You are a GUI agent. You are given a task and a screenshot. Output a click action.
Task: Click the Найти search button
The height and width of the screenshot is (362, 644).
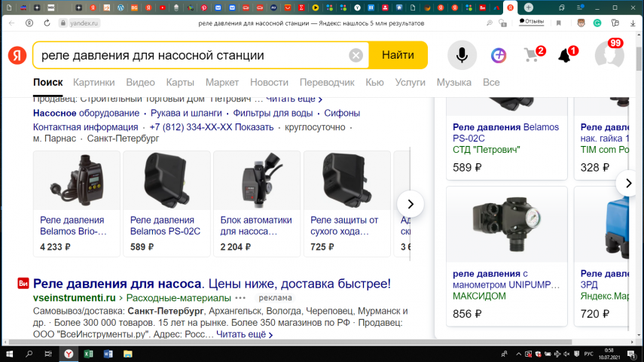(398, 55)
